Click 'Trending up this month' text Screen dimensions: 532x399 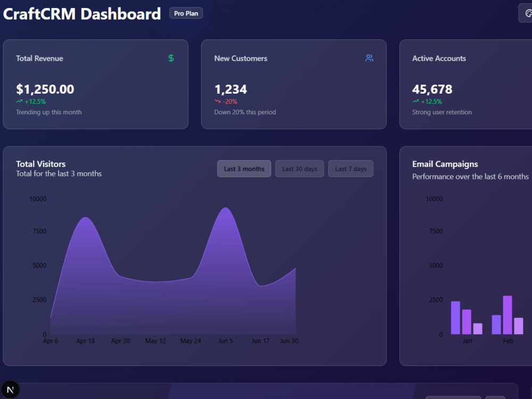point(48,112)
